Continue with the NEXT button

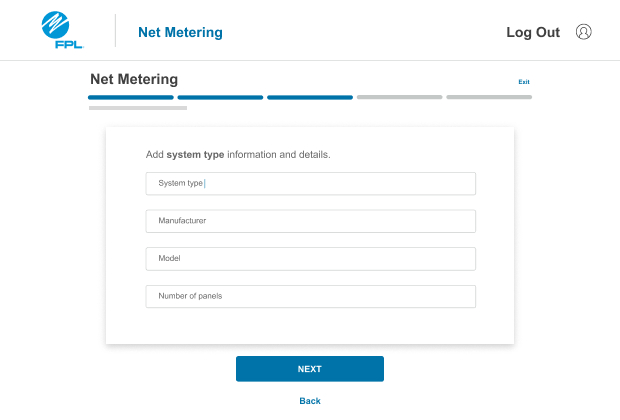click(x=310, y=369)
